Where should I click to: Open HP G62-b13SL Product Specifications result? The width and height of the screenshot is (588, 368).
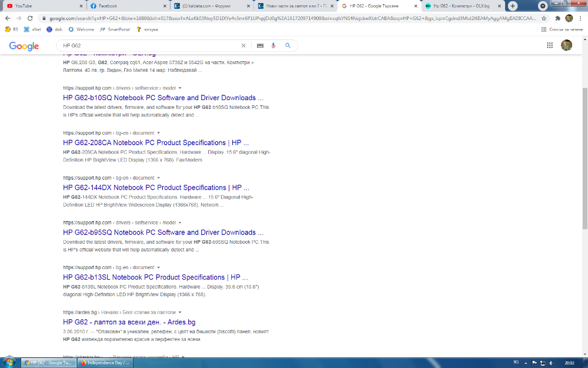(155, 277)
